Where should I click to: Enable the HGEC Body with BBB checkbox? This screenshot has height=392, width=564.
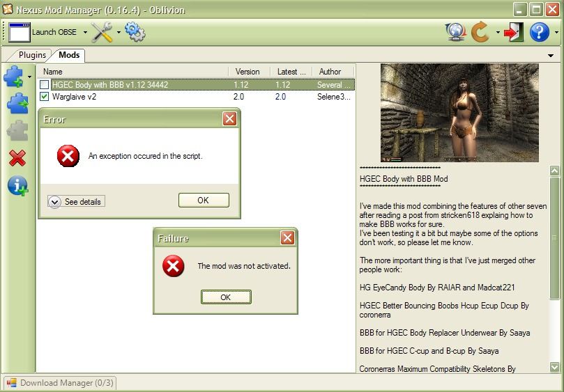click(x=45, y=85)
